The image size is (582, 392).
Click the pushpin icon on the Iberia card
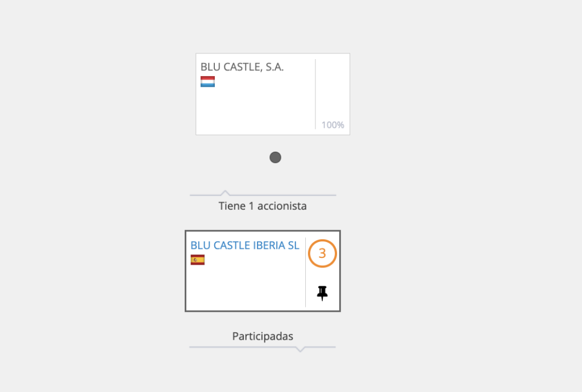coord(322,293)
